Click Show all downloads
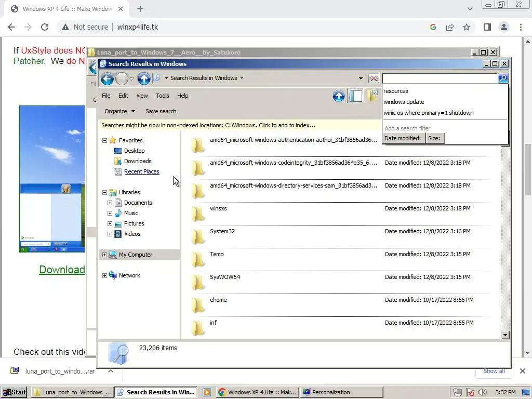 tap(494, 371)
